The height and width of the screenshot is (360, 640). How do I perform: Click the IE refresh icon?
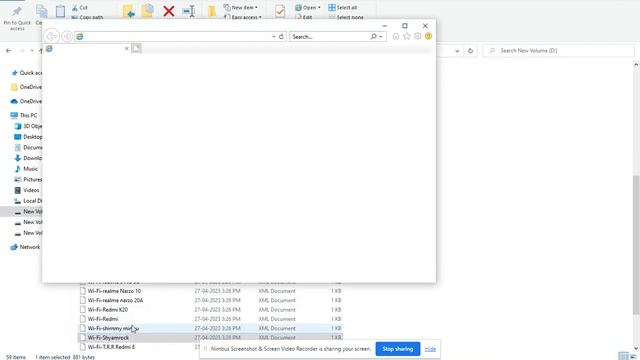(x=281, y=37)
